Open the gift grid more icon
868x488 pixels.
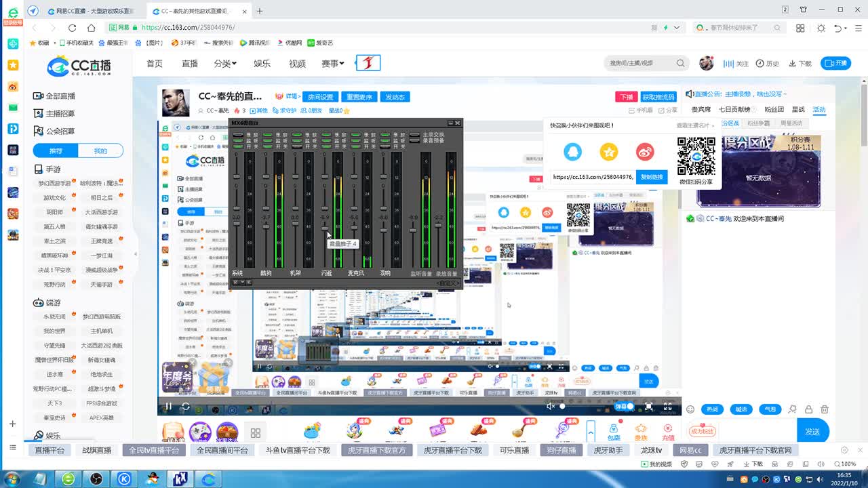point(256,432)
